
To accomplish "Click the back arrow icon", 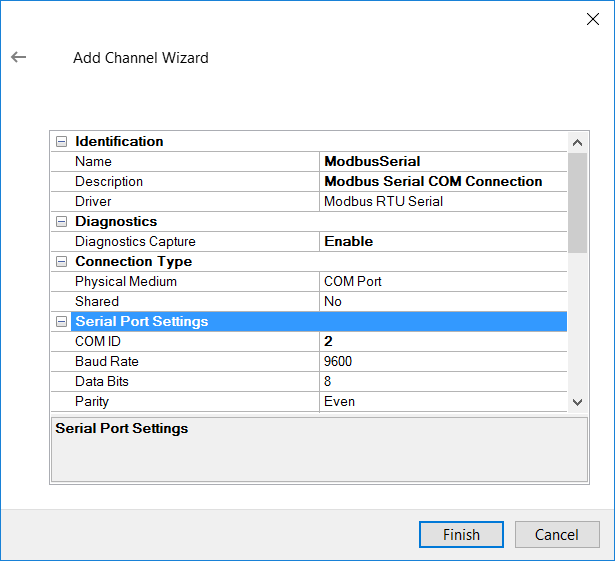I will [x=18, y=57].
